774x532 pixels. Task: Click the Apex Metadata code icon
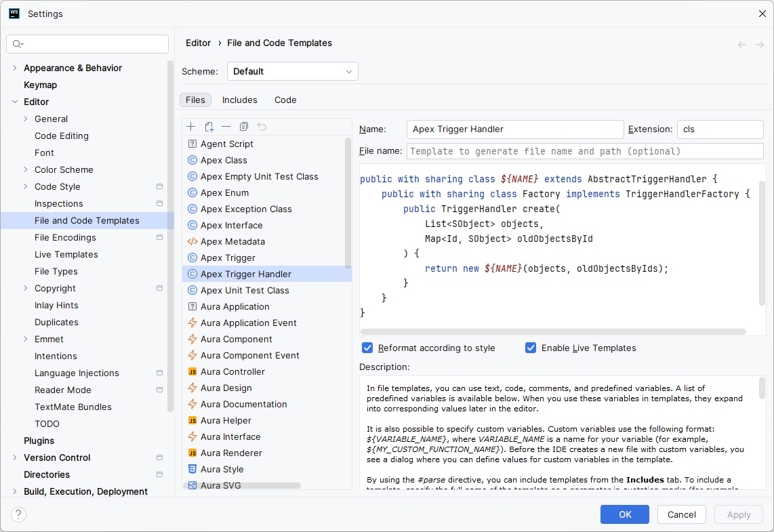click(x=192, y=241)
